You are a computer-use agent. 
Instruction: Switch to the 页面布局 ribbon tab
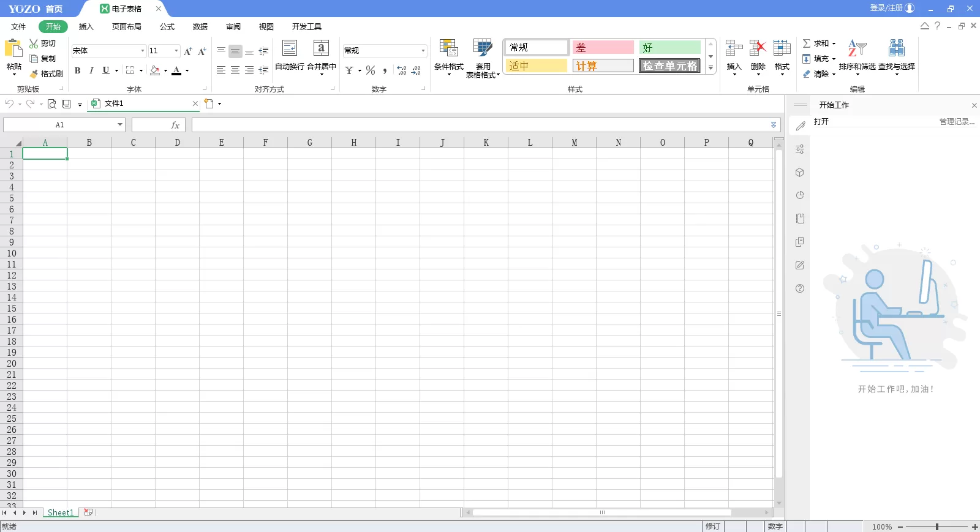[126, 27]
